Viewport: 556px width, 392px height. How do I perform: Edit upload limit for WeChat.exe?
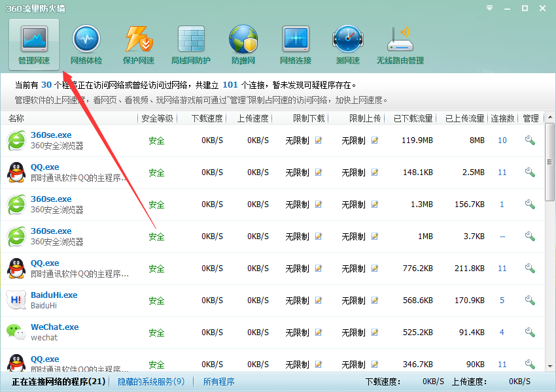click(374, 332)
